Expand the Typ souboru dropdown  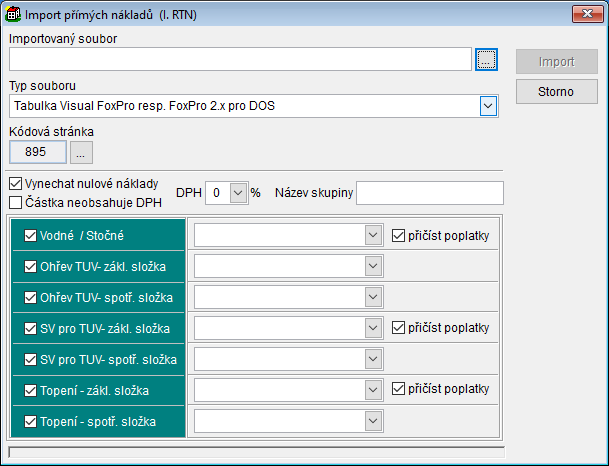click(488, 105)
